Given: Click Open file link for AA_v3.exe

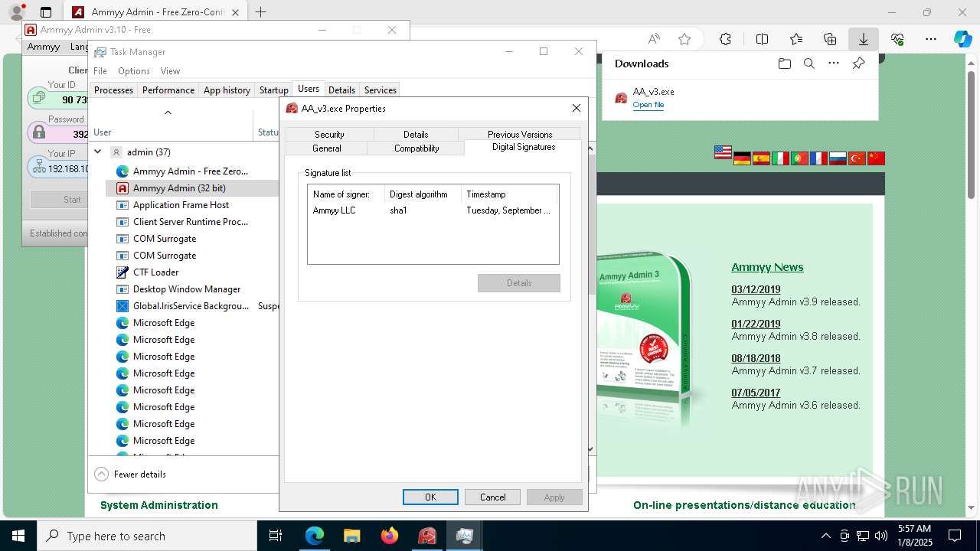Looking at the screenshot, I should (x=648, y=105).
